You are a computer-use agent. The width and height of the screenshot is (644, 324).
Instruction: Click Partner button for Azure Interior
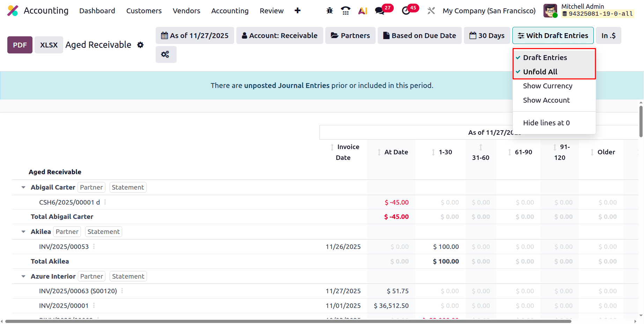91,277
